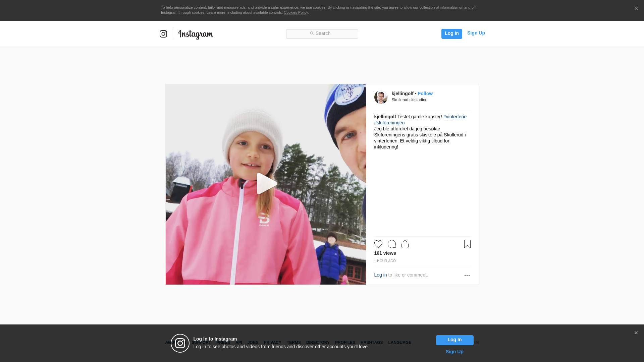Dismiss the cookies notice banner

click(x=636, y=9)
